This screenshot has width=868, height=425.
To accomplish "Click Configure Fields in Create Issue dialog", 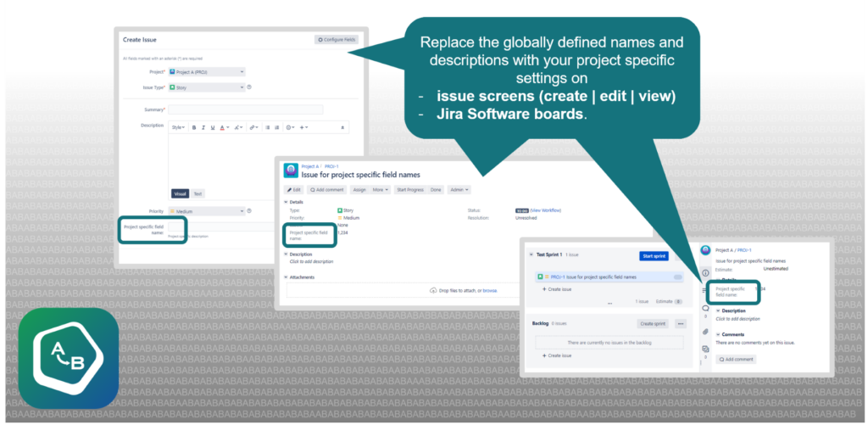I will [337, 40].
